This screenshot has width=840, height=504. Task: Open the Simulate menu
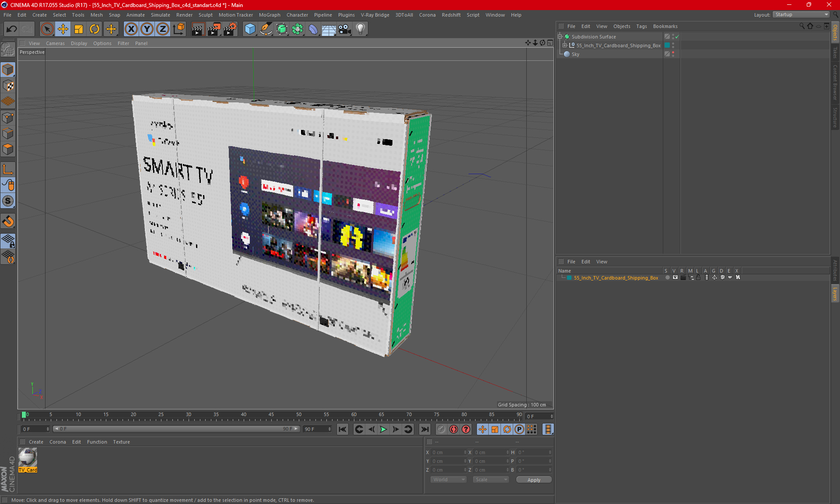click(160, 15)
